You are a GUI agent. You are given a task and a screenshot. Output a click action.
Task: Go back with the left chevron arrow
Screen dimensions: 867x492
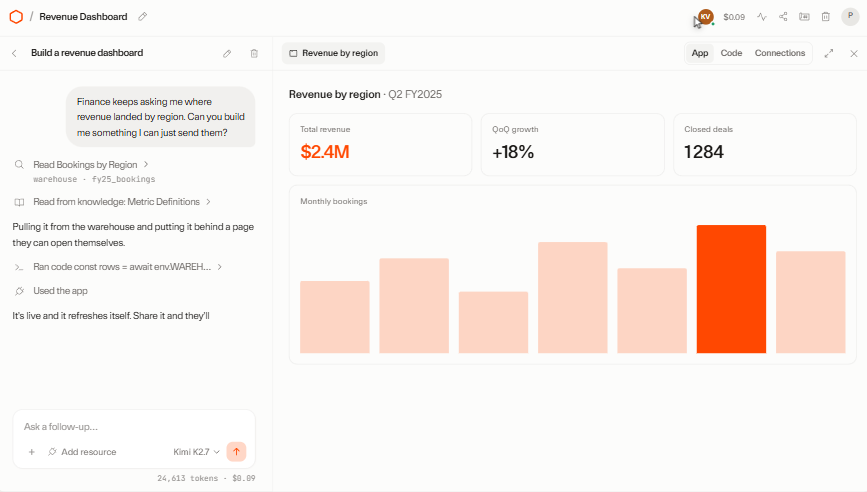pos(14,53)
